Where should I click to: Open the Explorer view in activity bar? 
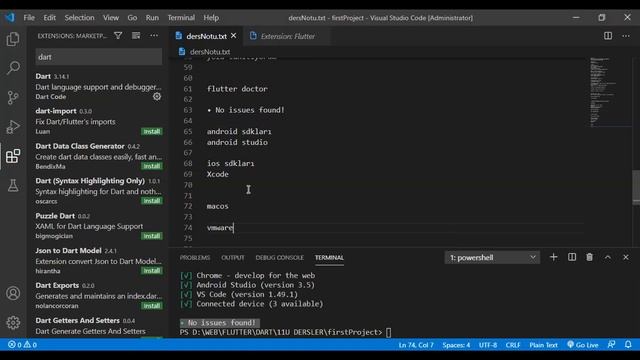pyautogui.click(x=13, y=39)
